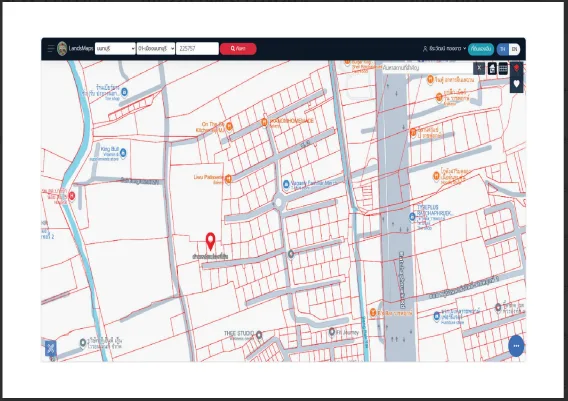
Task: Switch language to TH
Action: (x=503, y=49)
